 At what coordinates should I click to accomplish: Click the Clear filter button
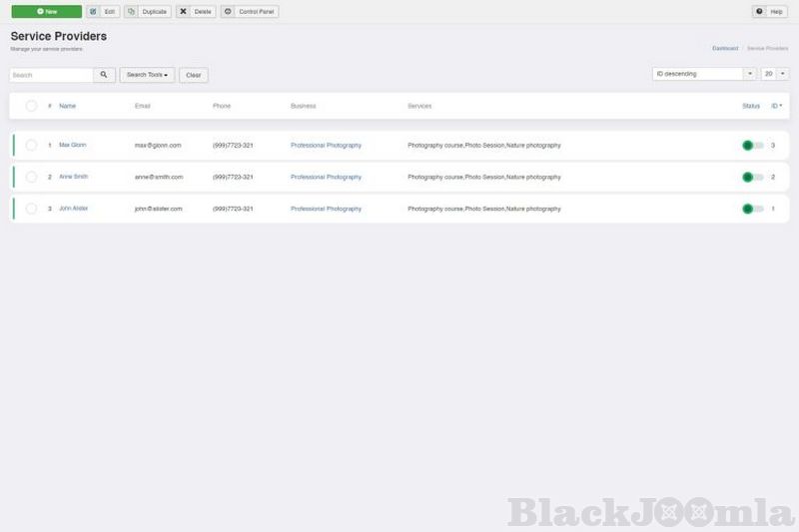tap(194, 75)
